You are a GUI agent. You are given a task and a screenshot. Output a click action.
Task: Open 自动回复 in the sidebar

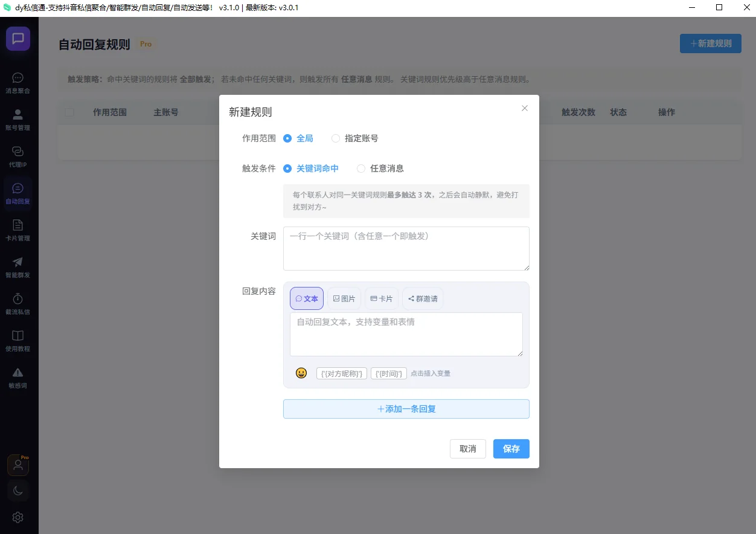click(18, 194)
